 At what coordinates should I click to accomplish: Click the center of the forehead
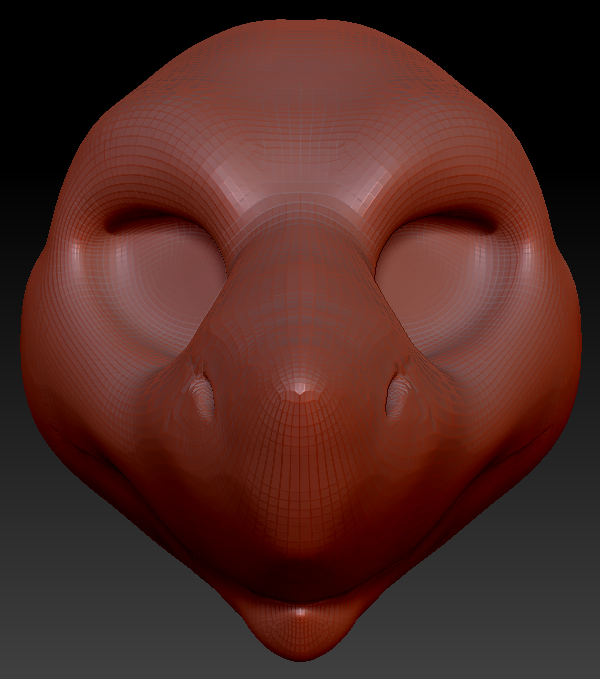(300, 130)
